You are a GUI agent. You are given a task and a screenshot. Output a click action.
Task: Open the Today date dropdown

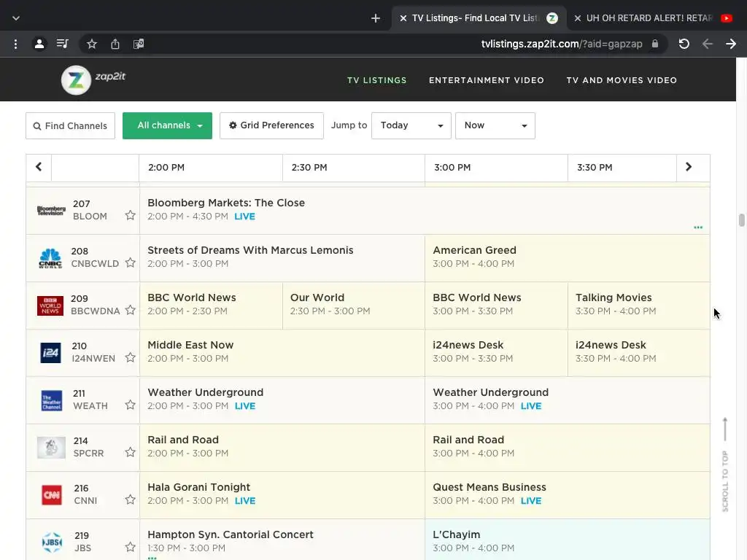coord(411,125)
